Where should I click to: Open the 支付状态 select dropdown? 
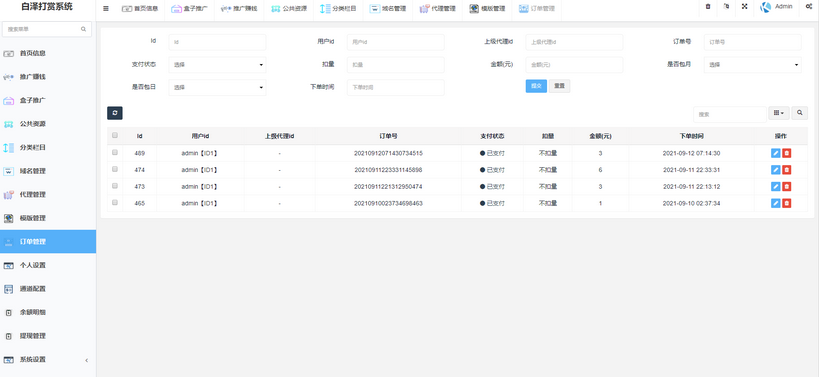point(217,65)
